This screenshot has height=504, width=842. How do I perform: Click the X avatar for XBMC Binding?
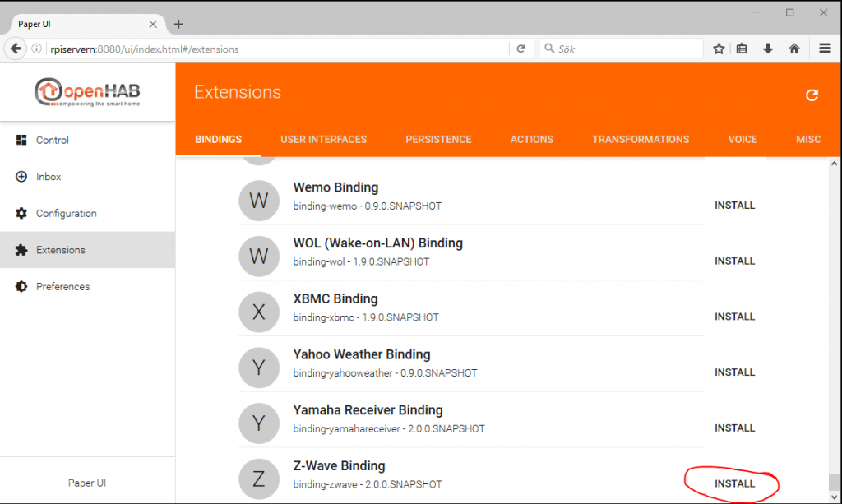tap(259, 312)
